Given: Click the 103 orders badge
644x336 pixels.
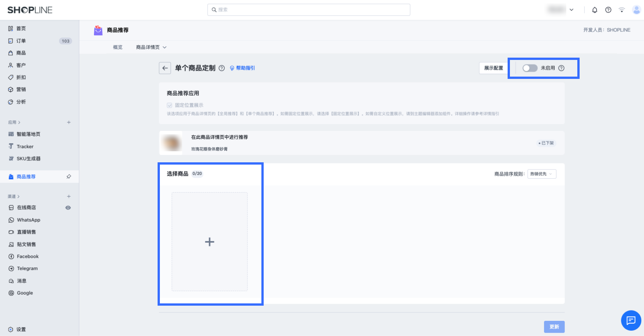Looking at the screenshot, I should click(66, 41).
